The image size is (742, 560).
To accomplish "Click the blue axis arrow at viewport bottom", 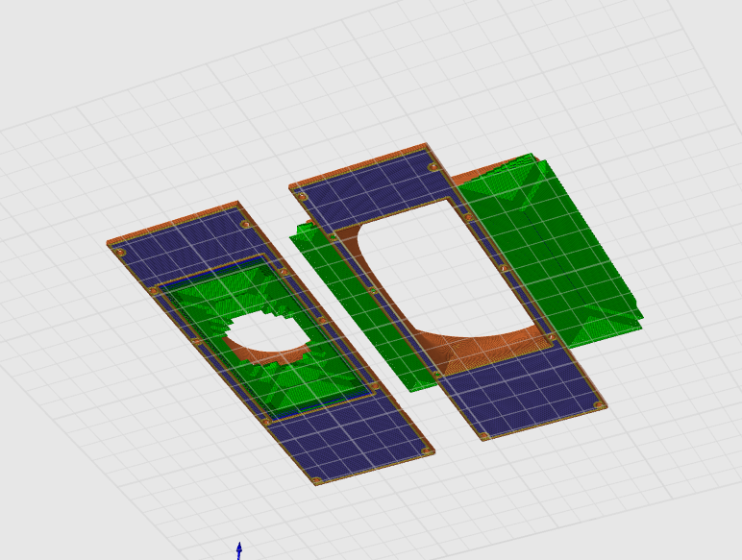I will 239,549.
